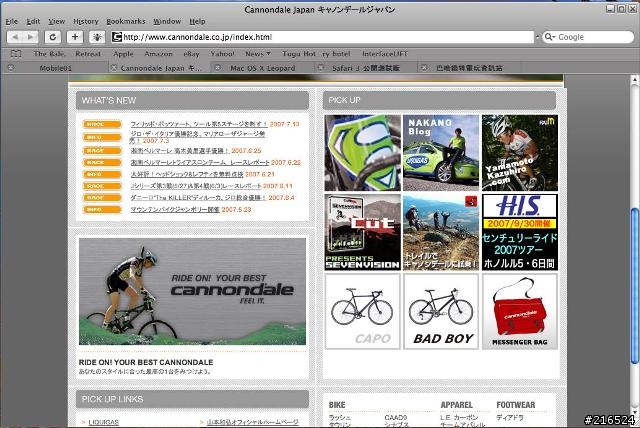
Task: Click the URL address field
Action: click(x=322, y=37)
